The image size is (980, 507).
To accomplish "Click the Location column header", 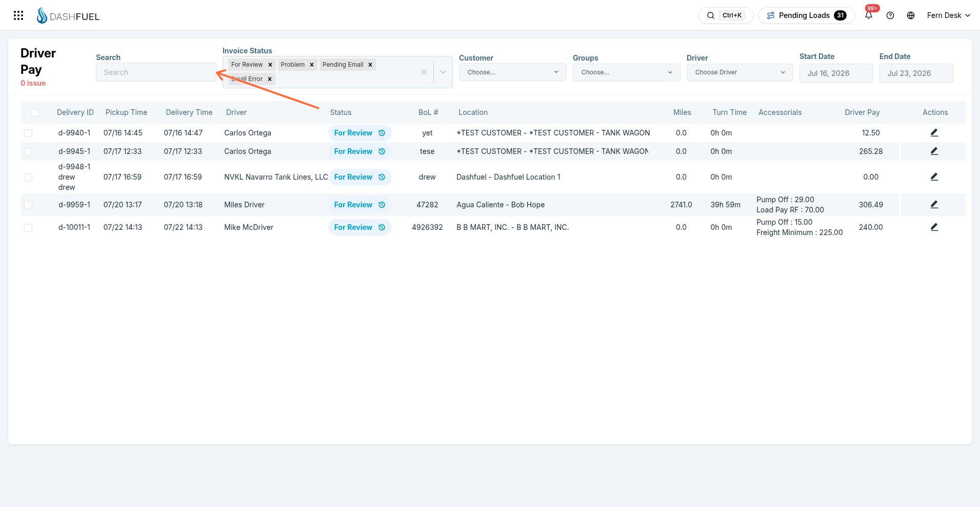I will [473, 112].
